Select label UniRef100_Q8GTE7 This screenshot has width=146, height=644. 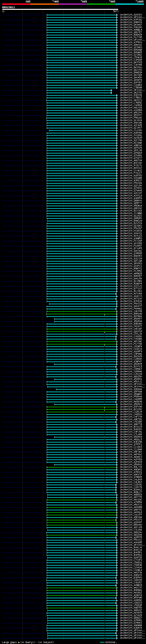click(131, 32)
